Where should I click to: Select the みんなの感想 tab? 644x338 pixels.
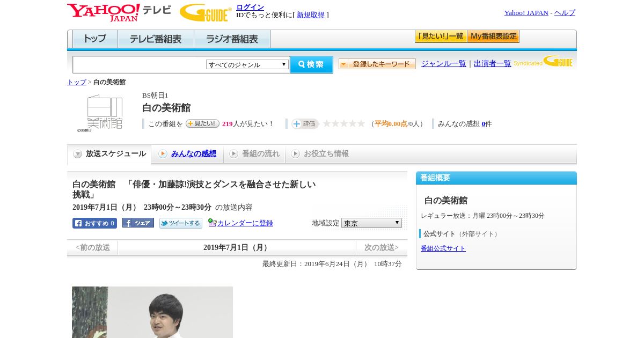tap(187, 154)
